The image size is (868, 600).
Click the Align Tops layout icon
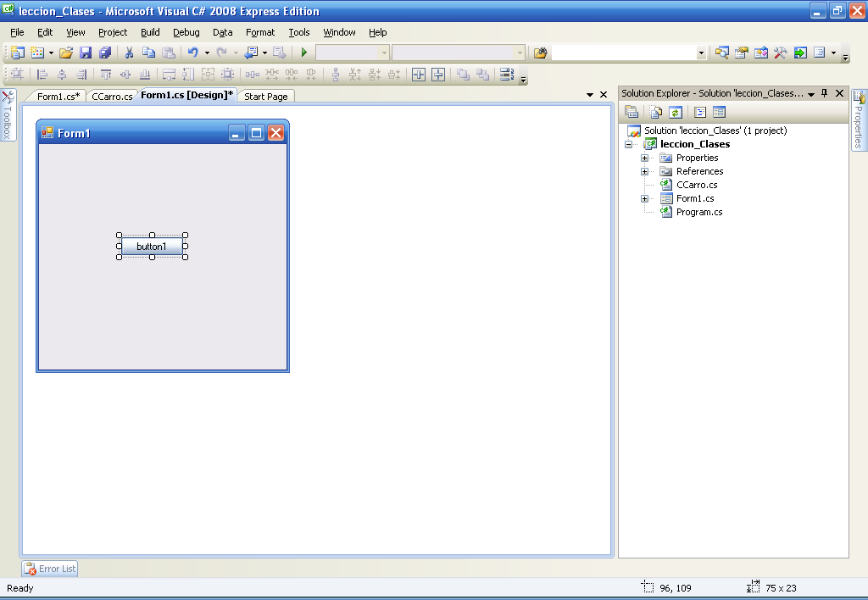(x=106, y=75)
